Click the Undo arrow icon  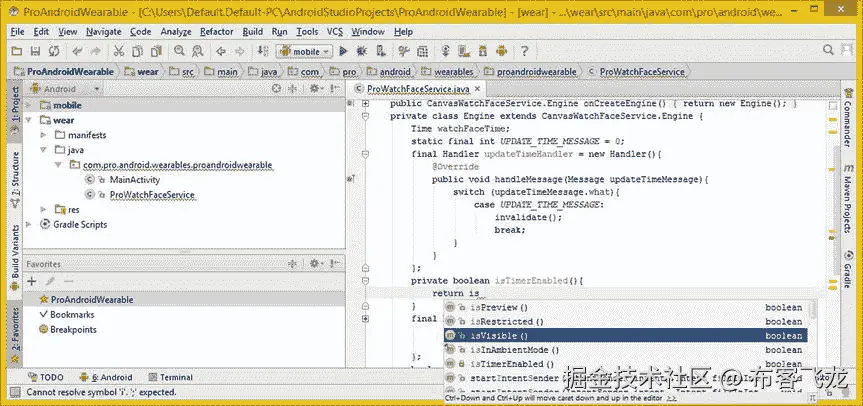(x=77, y=51)
